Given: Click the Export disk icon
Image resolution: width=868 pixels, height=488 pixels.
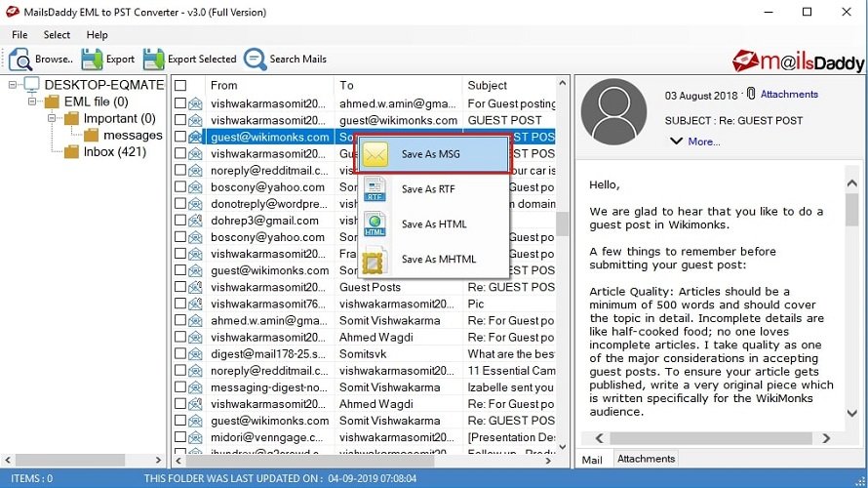Looking at the screenshot, I should 92,60.
